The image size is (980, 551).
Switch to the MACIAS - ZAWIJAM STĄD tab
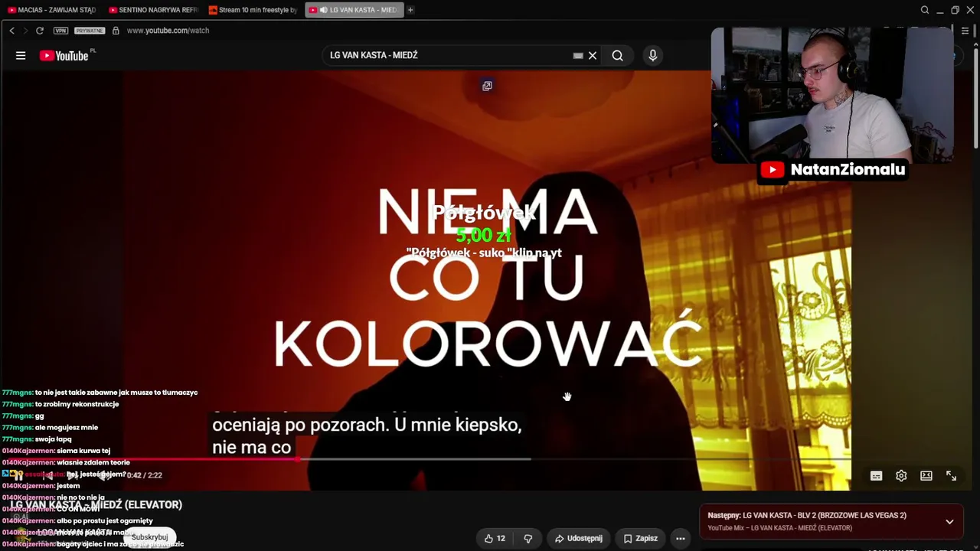coord(51,10)
